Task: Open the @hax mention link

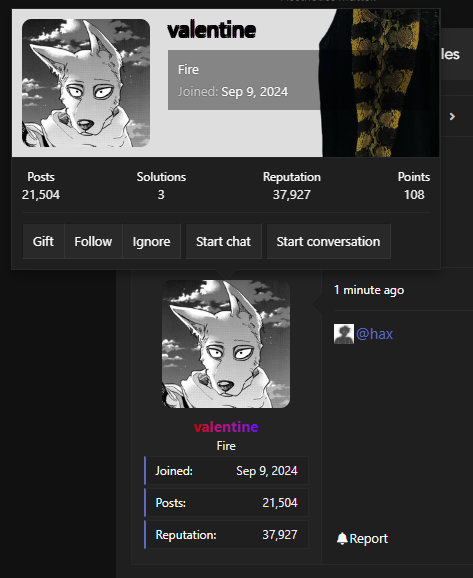Action: click(374, 334)
